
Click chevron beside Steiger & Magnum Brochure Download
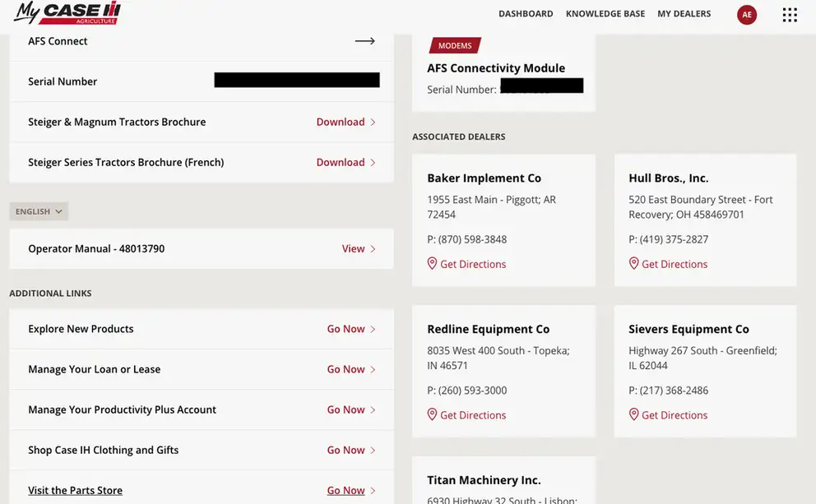(x=373, y=123)
